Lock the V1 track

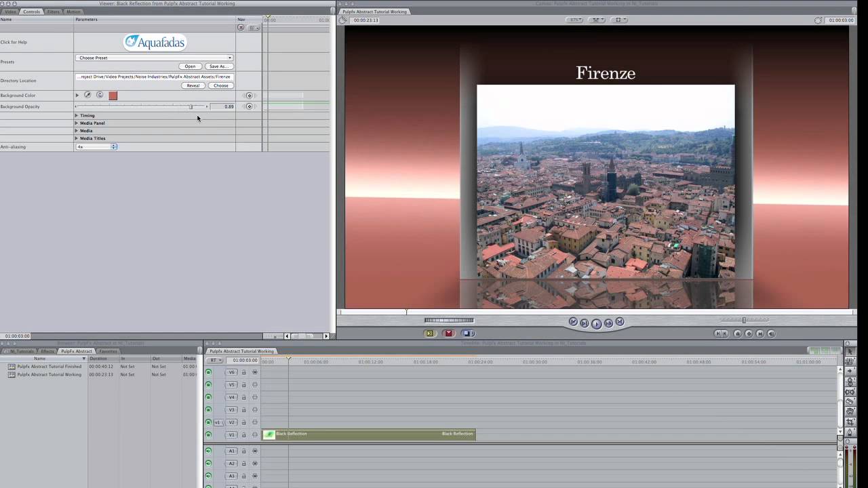(x=244, y=434)
